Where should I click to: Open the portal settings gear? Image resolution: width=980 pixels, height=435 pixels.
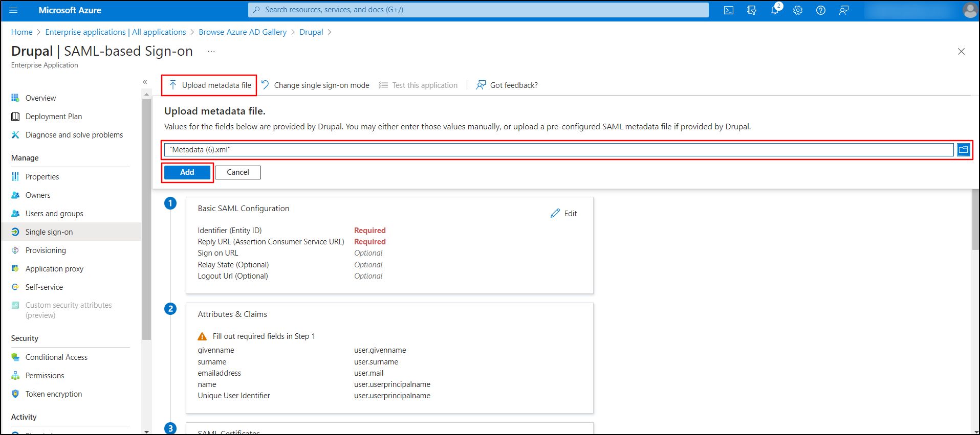pyautogui.click(x=798, y=10)
